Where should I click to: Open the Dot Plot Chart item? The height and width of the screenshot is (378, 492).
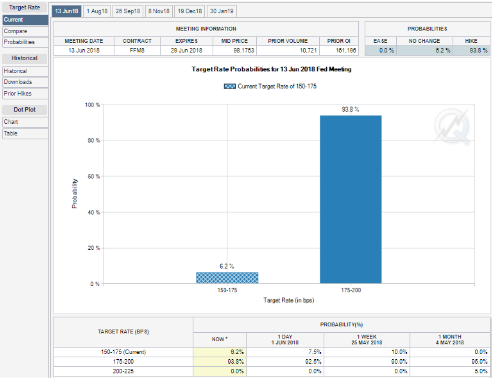click(25, 122)
